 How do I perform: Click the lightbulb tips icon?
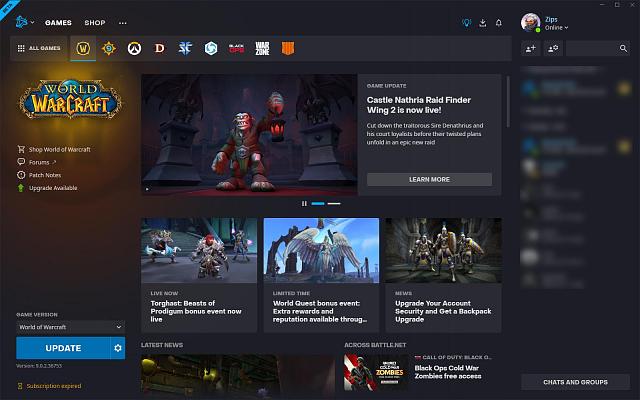point(466,23)
